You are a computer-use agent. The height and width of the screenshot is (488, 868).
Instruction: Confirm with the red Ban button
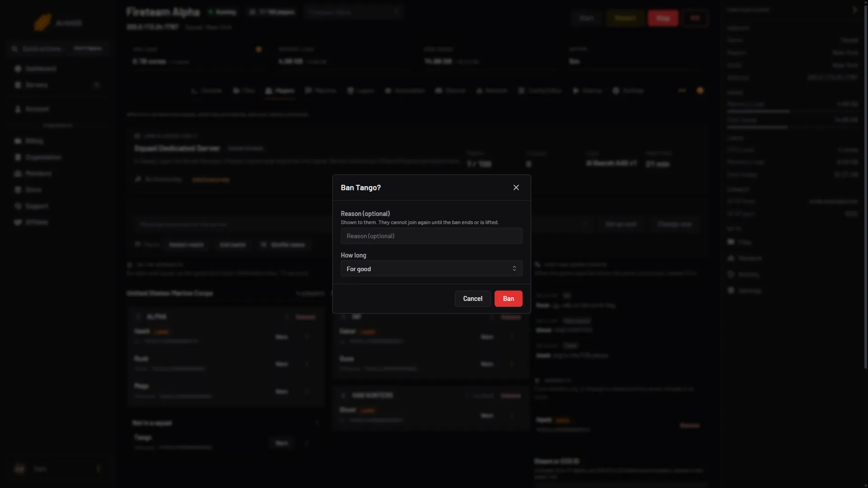pyautogui.click(x=508, y=299)
